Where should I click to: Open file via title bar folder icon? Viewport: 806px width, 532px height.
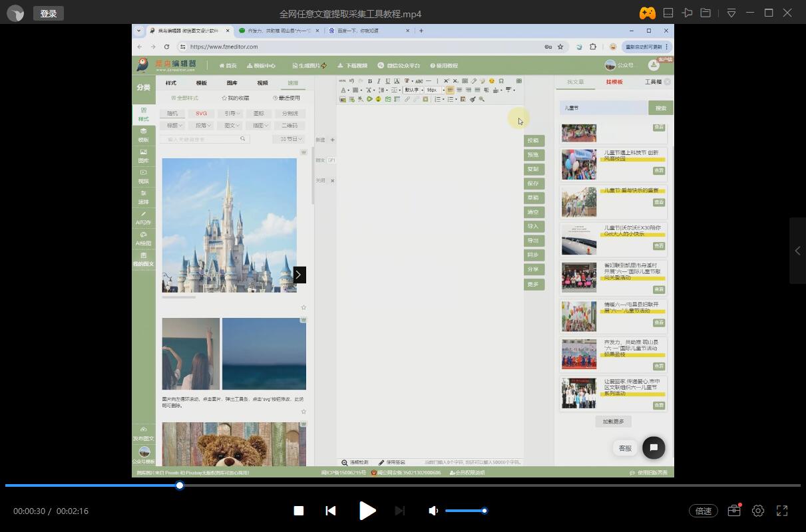point(705,13)
